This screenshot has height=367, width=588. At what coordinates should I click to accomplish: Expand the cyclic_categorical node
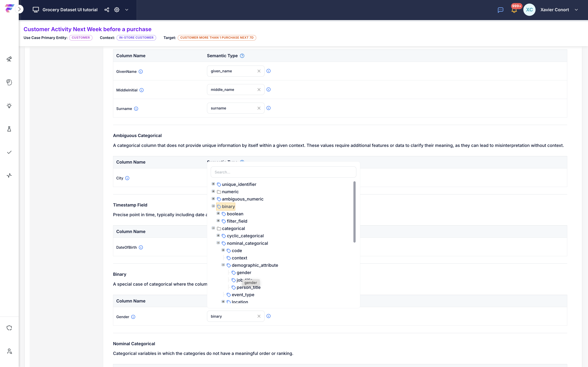point(218,235)
